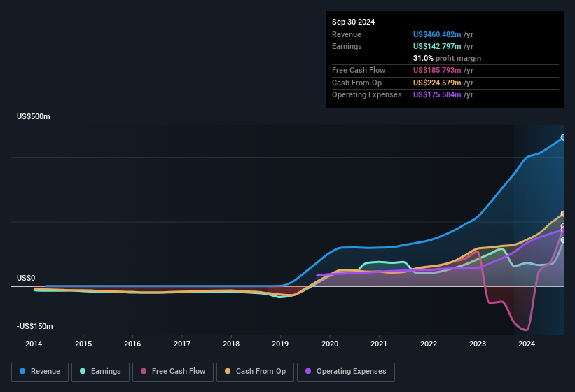Toggle the Revenue legend item
Image resolution: width=575 pixels, height=392 pixels.
(40, 371)
